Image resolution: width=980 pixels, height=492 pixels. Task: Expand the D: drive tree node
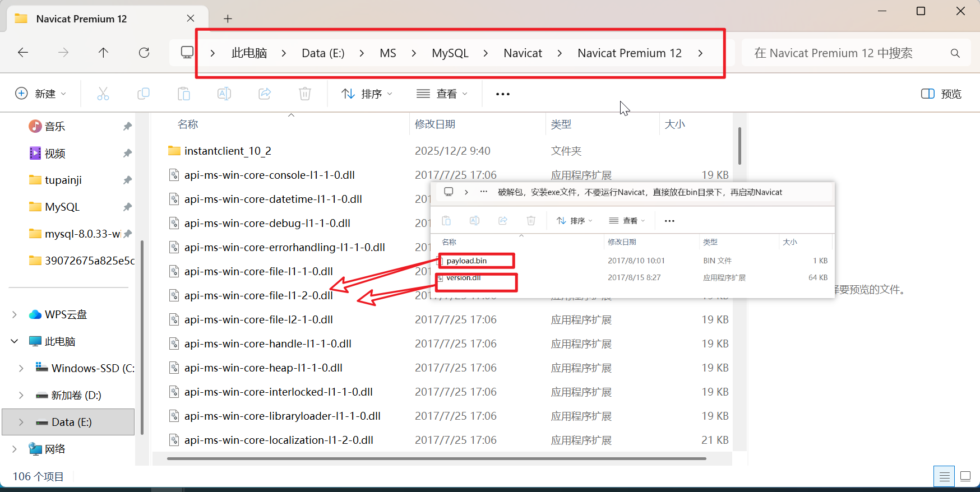[21, 395]
